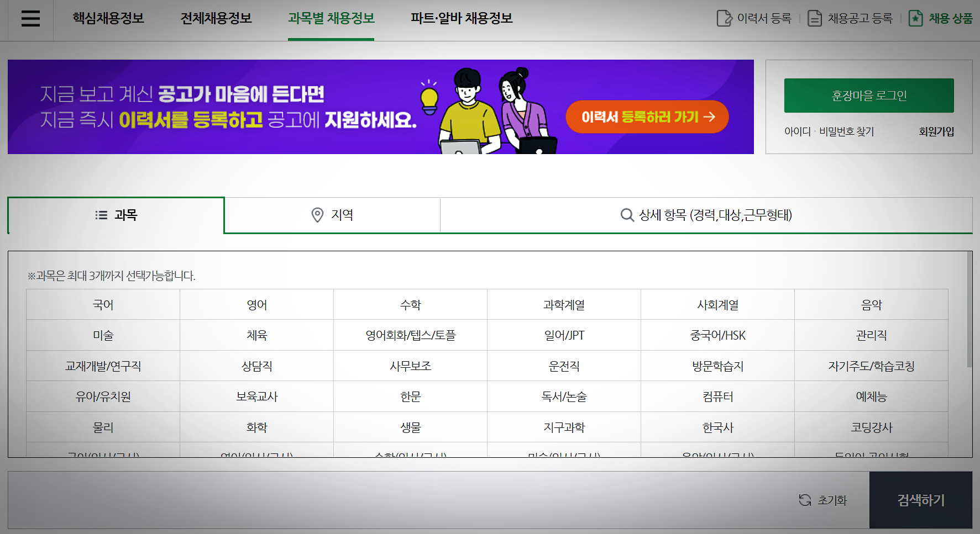Select the 컴퓨터 subject
The image size is (980, 534).
(x=717, y=396)
